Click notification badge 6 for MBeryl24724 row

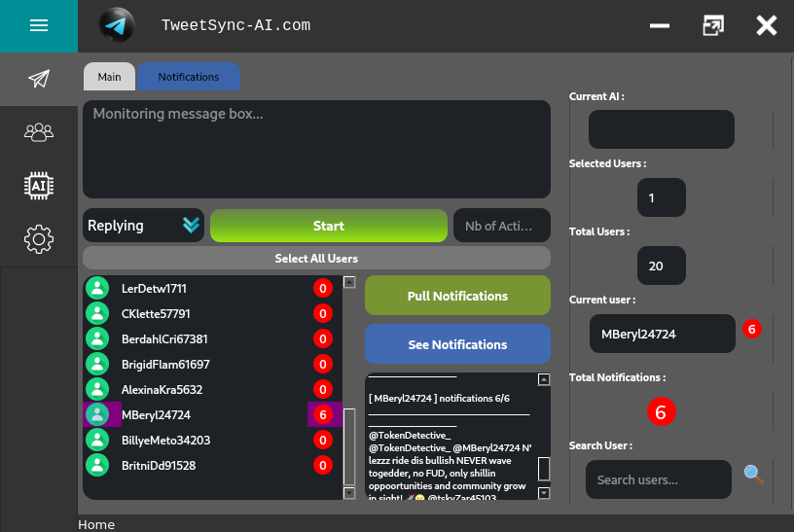323,414
